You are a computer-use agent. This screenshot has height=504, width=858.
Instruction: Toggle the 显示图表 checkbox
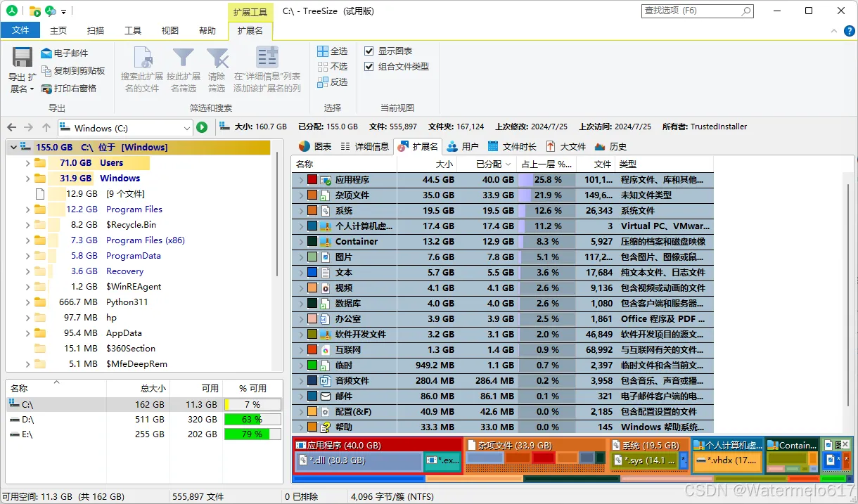(x=369, y=51)
